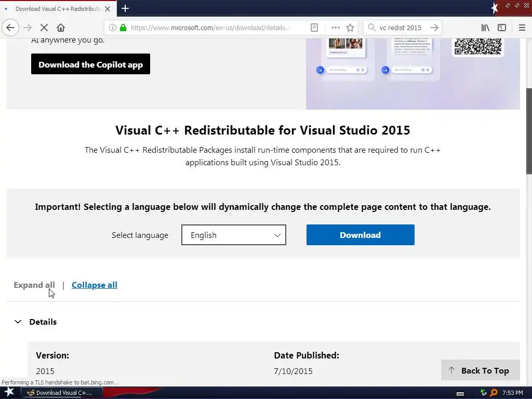Viewport: 532px width, 399px height.
Task: Open the Library bookmarks icon
Action: (485, 28)
